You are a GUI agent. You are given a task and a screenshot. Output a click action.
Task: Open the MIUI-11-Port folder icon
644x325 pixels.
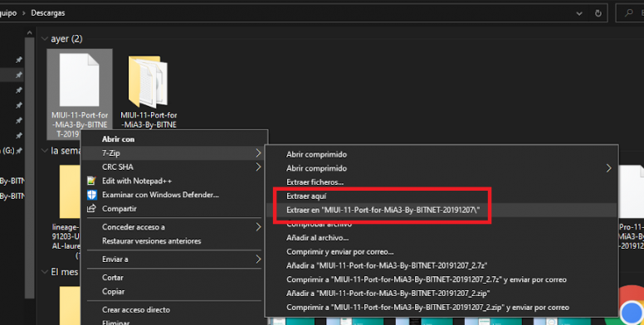pos(149,81)
